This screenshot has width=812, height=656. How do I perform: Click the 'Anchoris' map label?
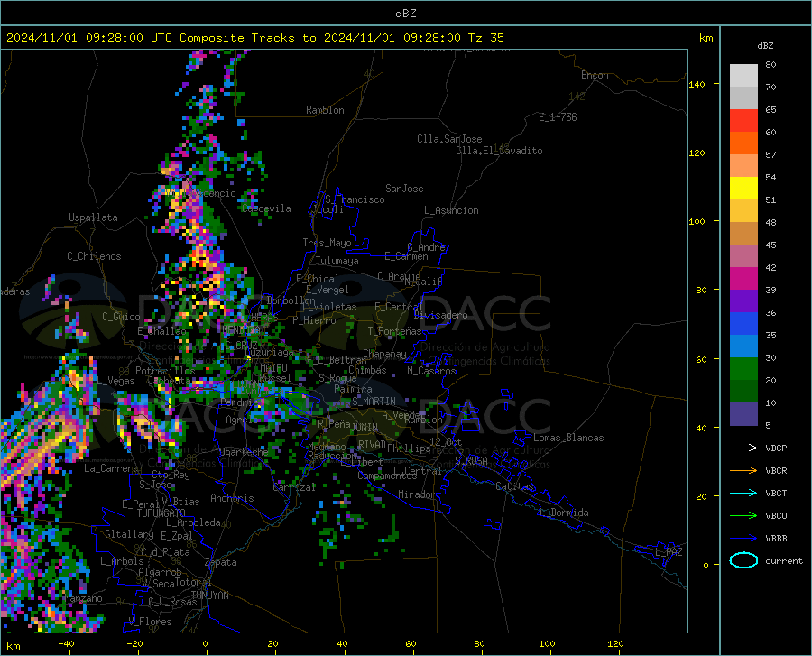(x=232, y=498)
